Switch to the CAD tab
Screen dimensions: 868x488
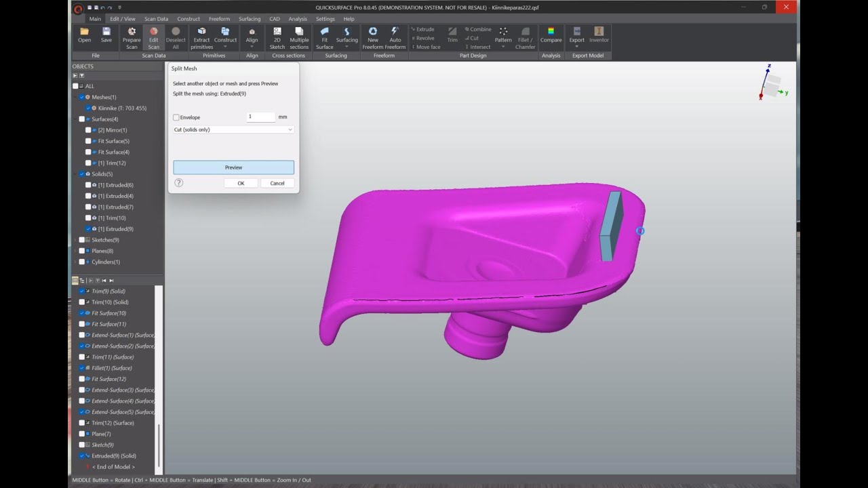click(x=274, y=19)
